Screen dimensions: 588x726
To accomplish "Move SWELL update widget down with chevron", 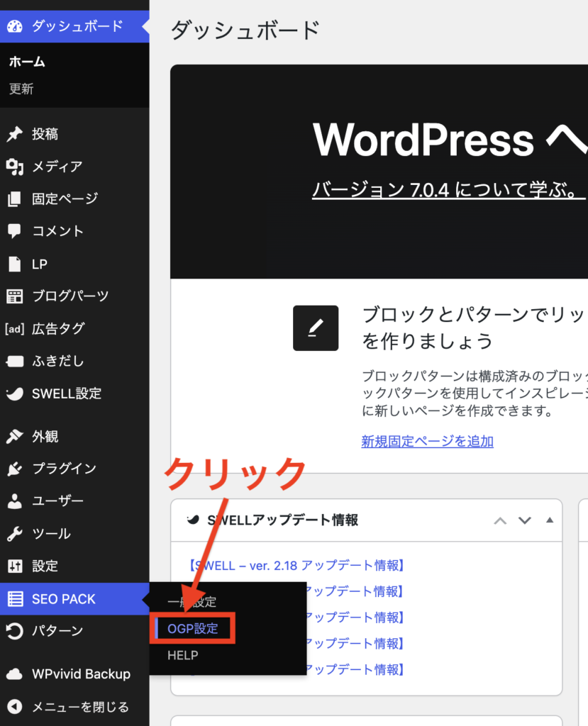I will pyautogui.click(x=525, y=520).
